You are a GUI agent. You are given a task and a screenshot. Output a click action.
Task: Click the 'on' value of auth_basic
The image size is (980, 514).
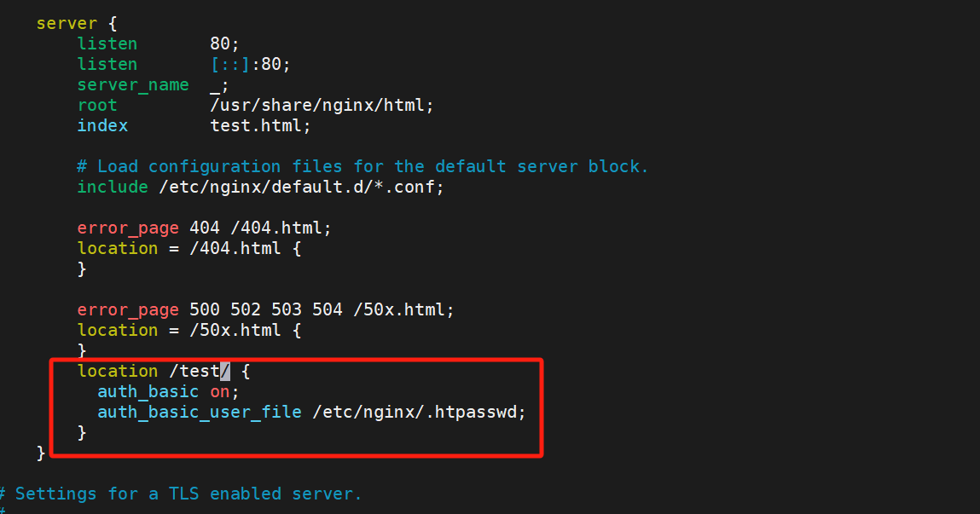[220, 391]
